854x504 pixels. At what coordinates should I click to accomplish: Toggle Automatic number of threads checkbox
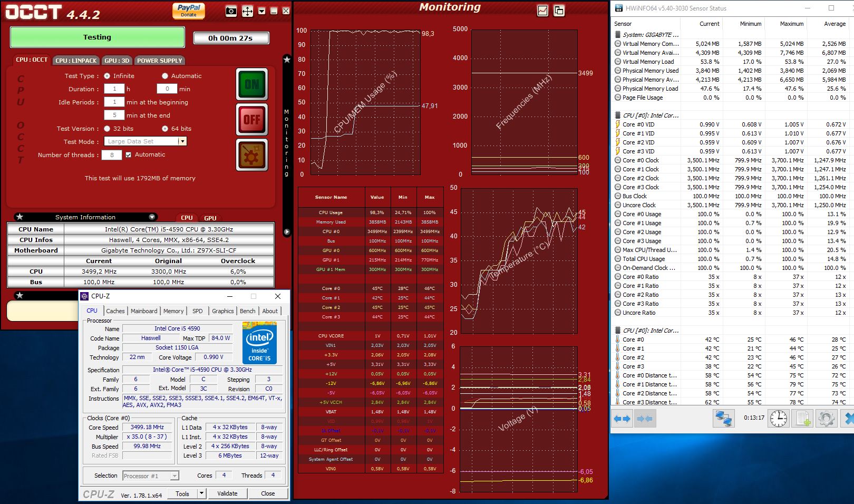tap(128, 154)
